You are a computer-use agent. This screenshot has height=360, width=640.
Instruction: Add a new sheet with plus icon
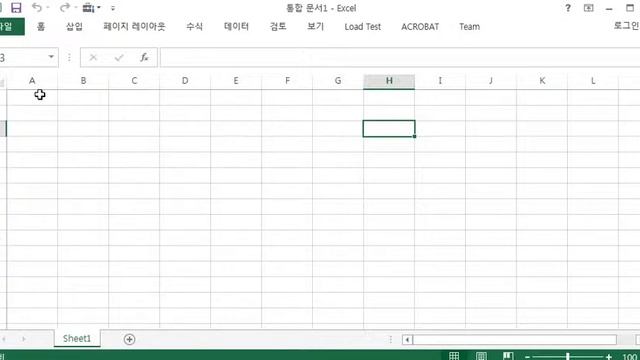point(129,339)
